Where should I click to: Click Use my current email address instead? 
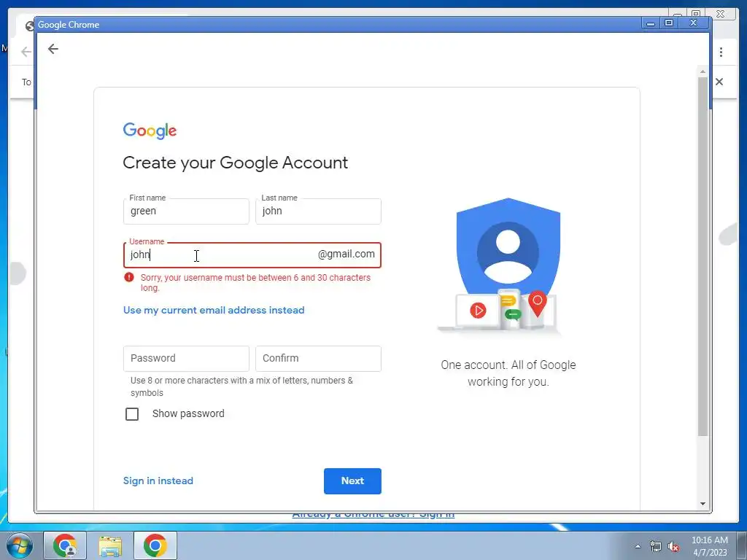point(214,310)
